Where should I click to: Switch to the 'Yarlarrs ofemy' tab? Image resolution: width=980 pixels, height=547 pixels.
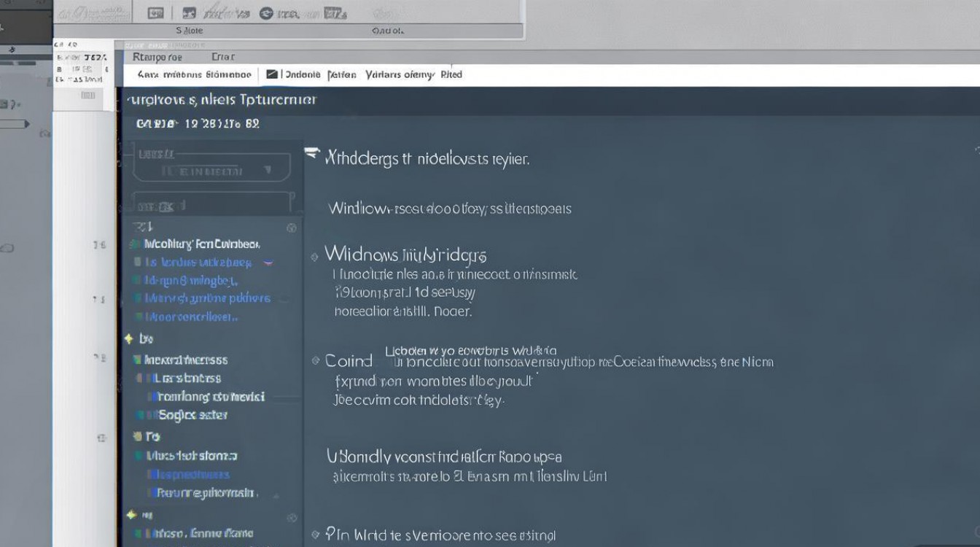[400, 74]
